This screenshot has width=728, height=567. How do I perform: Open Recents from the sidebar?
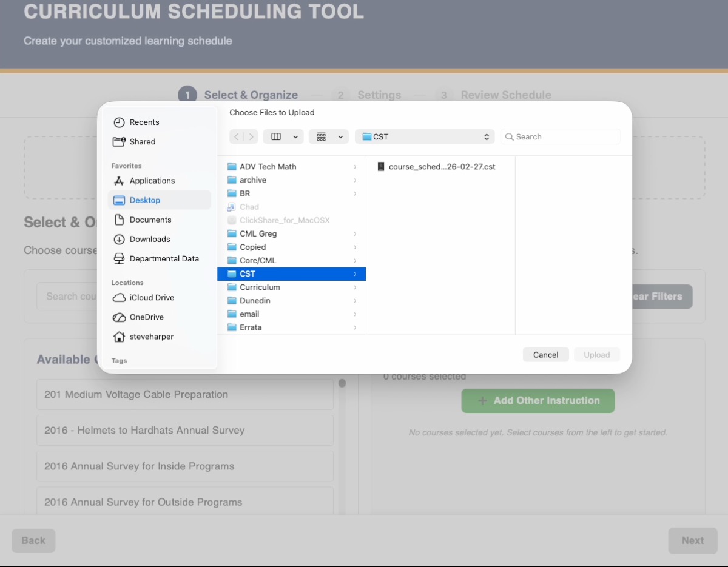(144, 122)
